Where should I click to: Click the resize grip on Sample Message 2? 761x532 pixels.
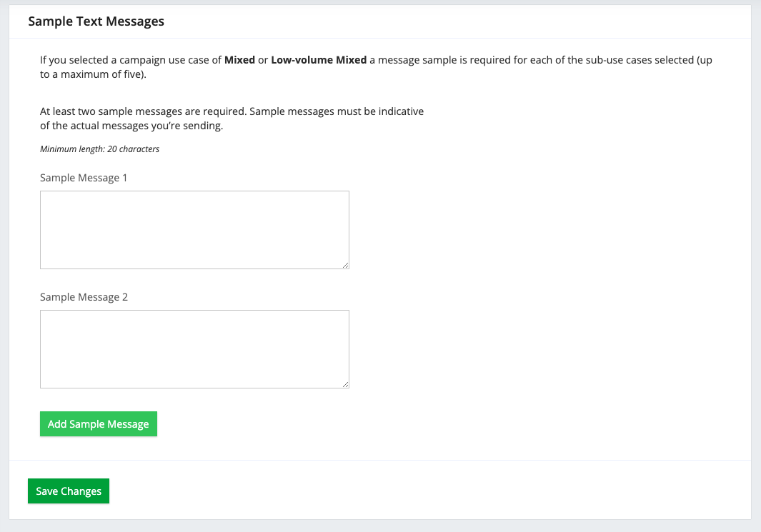(345, 384)
